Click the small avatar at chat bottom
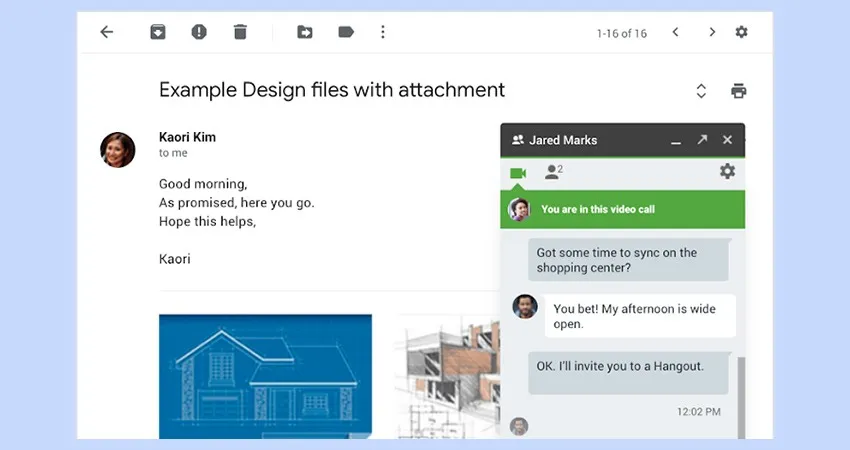Viewport: 850px width, 450px height. tap(519, 427)
